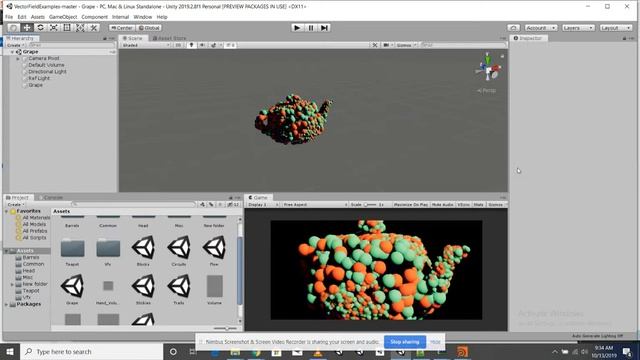Open scene camera settings icon
This screenshot has height=360, width=640.
pos(387,45)
